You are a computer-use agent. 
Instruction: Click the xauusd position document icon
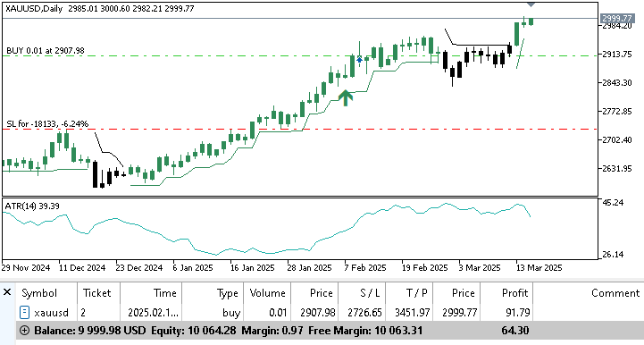[x=25, y=313]
